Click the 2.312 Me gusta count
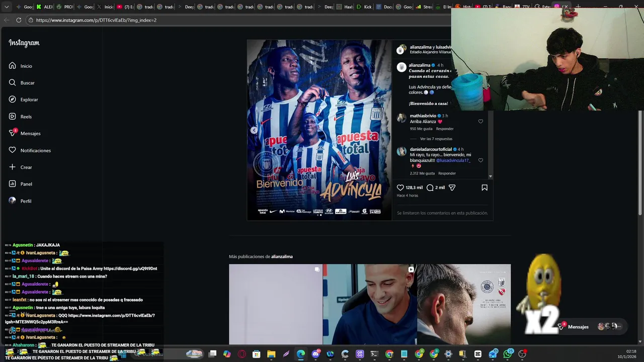The width and height of the screenshot is (644, 362). (422, 173)
